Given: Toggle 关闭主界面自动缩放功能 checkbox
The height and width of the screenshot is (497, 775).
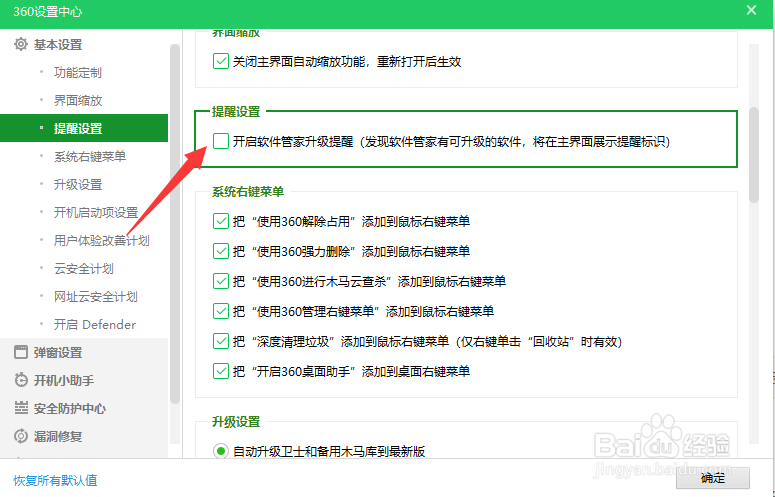Looking at the screenshot, I should [x=220, y=61].
